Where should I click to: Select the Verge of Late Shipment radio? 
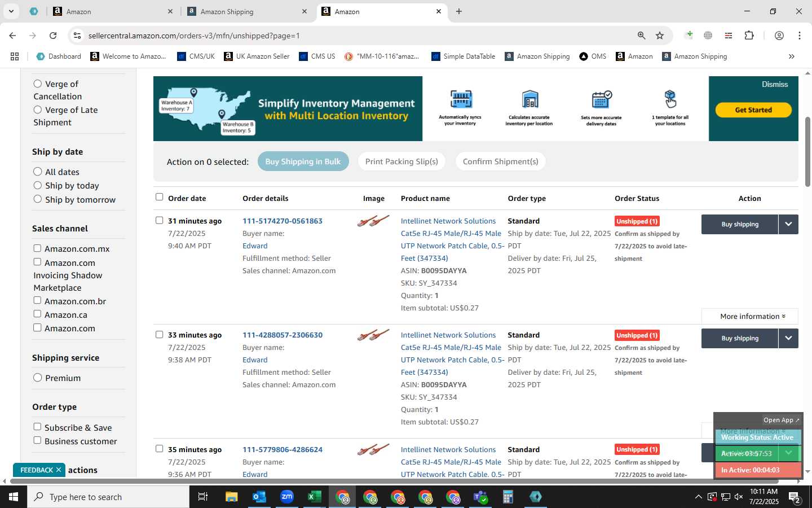[x=38, y=110]
